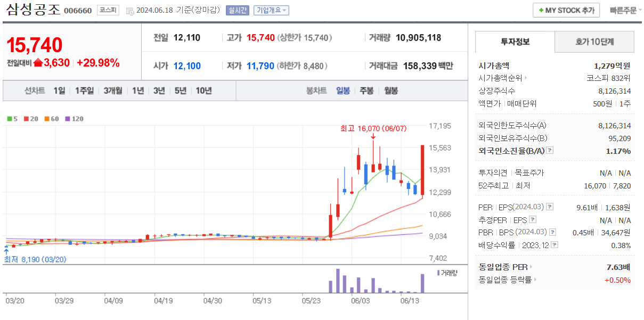Open the 동일업종 등락률 link
Screen dimensions: 644x320
pyautogui.click(x=508, y=280)
